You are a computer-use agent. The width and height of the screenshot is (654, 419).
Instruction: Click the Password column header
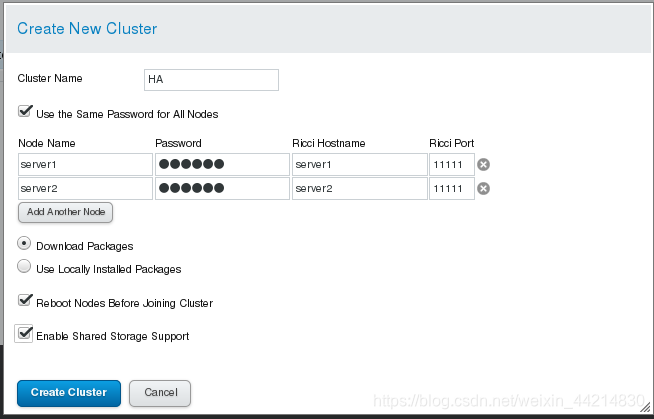point(179,143)
